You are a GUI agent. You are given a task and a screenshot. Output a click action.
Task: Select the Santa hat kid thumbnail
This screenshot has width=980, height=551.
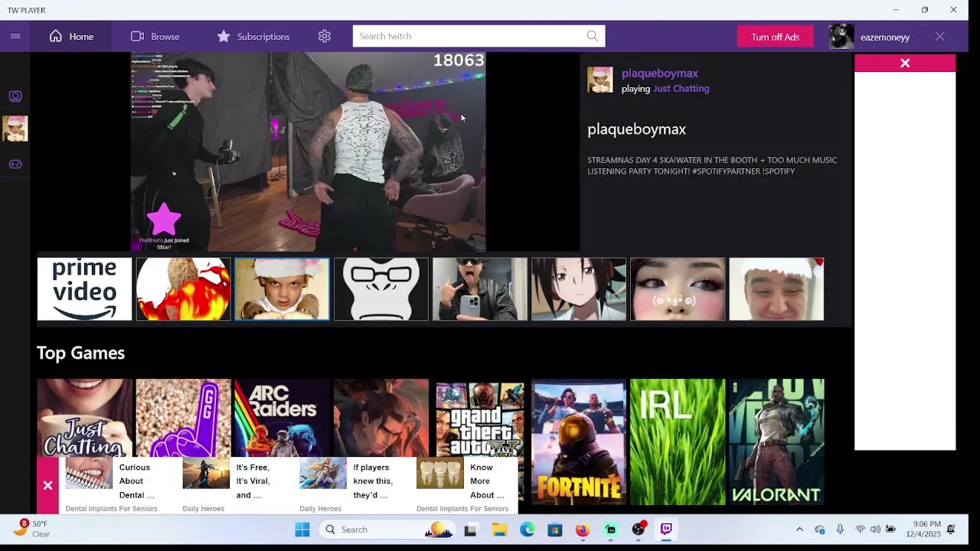tap(282, 289)
